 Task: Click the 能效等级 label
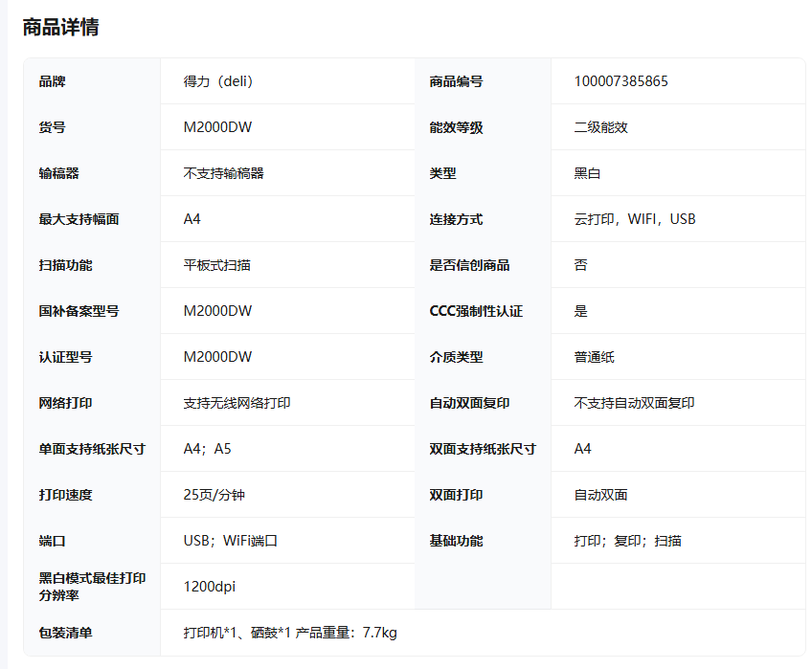456,127
